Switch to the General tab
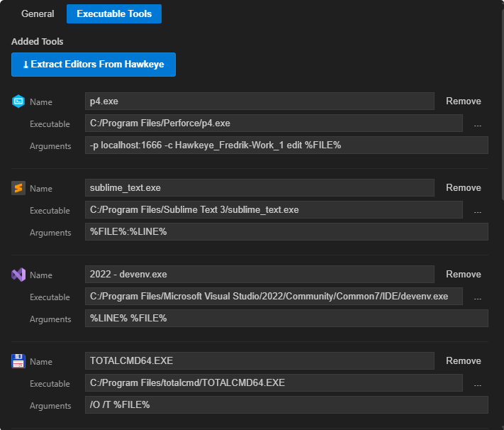Screen dimensions: 504x430 click(38, 14)
